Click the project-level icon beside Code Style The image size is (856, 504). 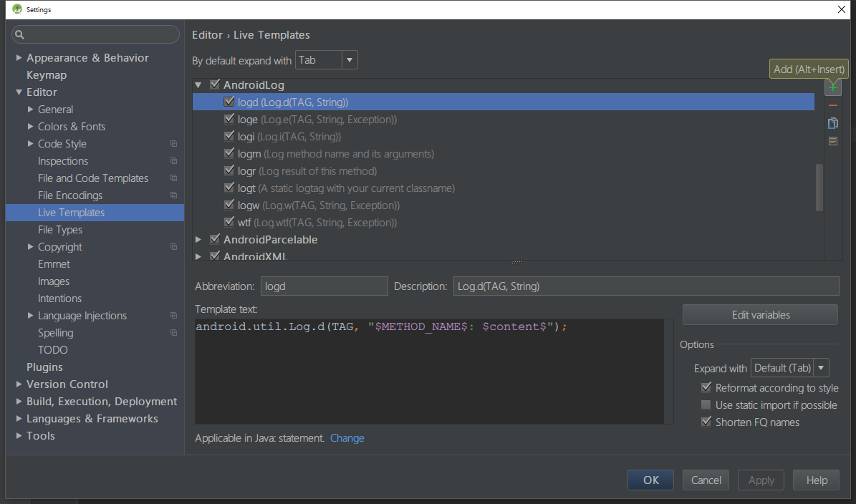point(173,143)
